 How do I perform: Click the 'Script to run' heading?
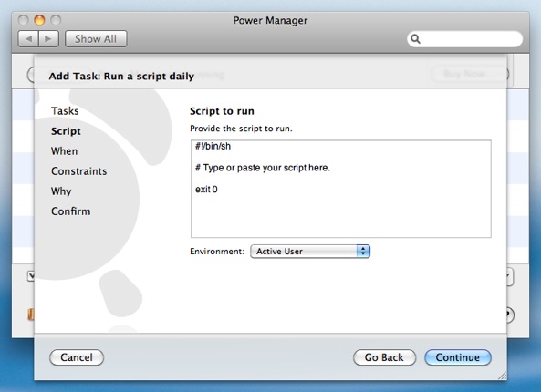point(222,111)
